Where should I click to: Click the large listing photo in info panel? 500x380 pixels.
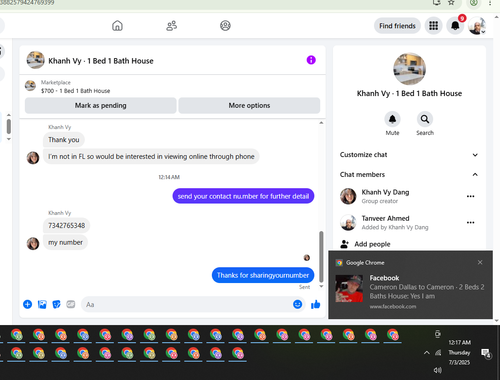click(x=409, y=69)
